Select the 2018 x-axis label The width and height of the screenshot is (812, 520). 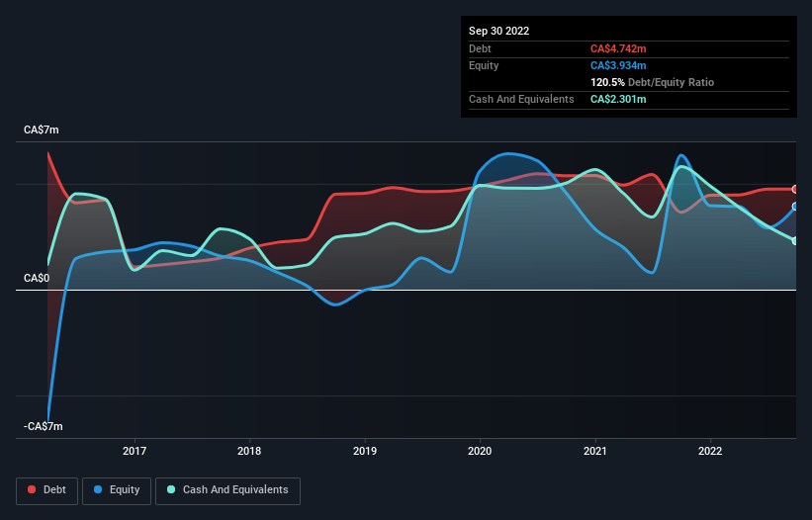[249, 451]
